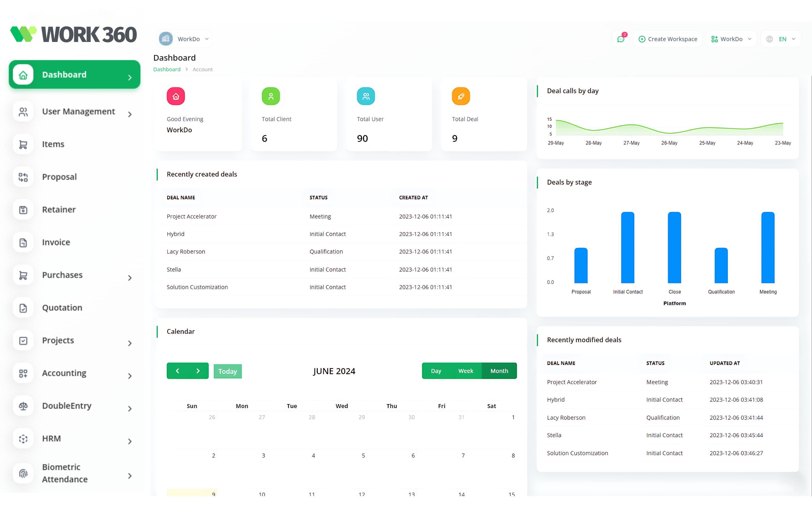Click the orange Total Deal rocket icon
Screen dimensions: 812x507
point(461,97)
